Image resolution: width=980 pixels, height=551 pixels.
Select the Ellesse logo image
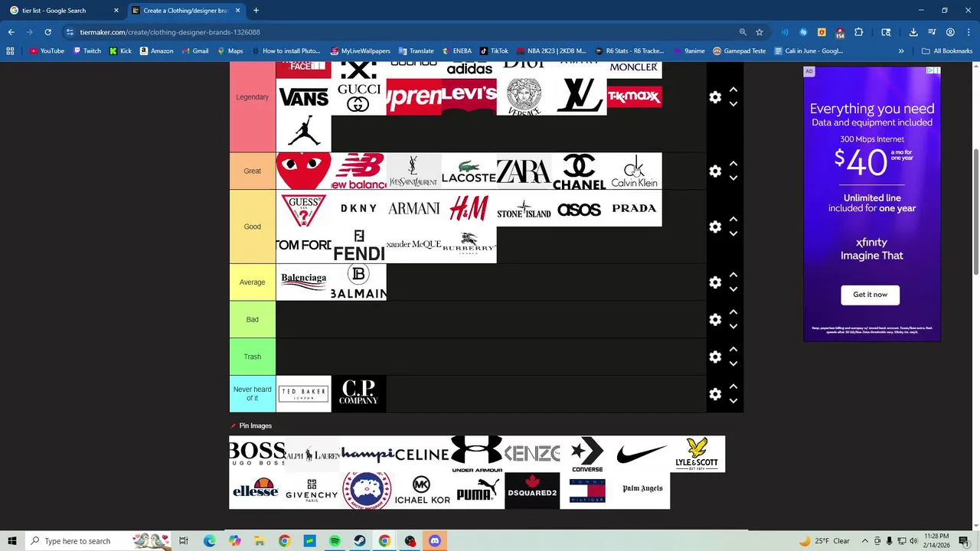pyautogui.click(x=256, y=491)
